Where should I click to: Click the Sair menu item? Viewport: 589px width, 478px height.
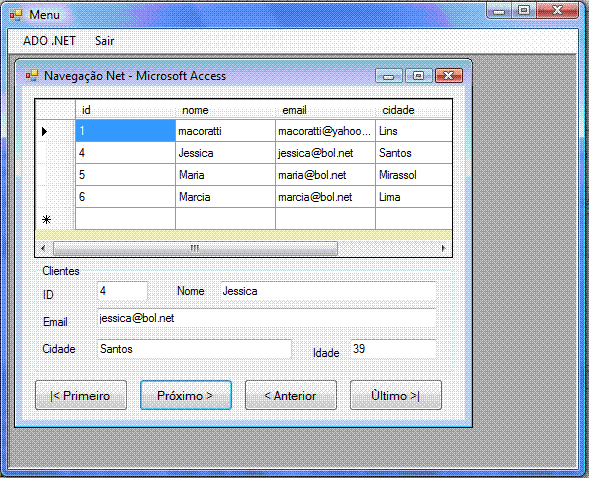click(x=104, y=41)
